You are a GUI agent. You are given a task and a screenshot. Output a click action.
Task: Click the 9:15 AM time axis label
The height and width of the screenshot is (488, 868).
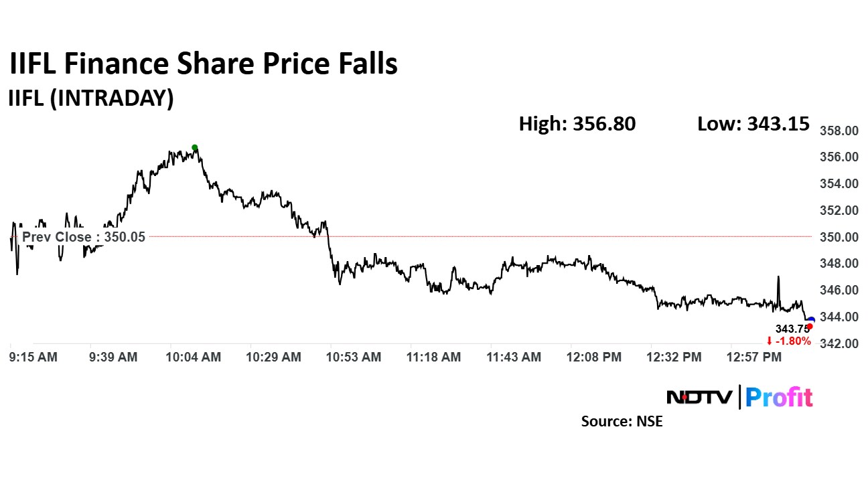[34, 357]
